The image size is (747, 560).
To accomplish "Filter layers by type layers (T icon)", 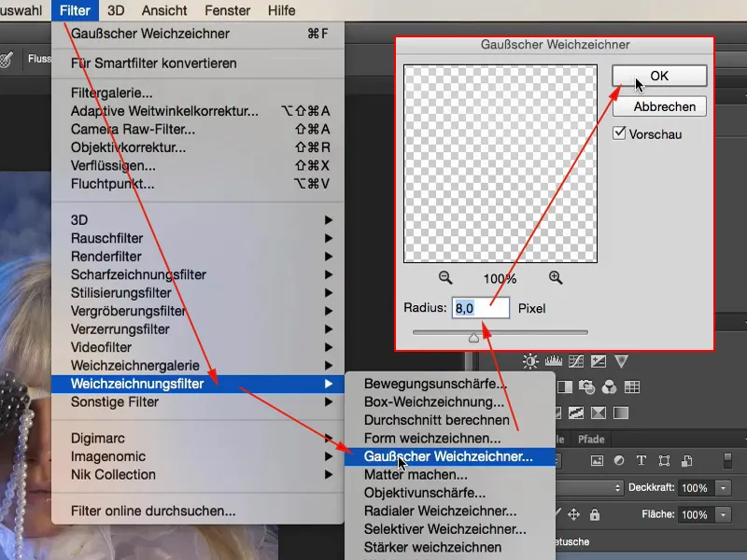I will [641, 460].
